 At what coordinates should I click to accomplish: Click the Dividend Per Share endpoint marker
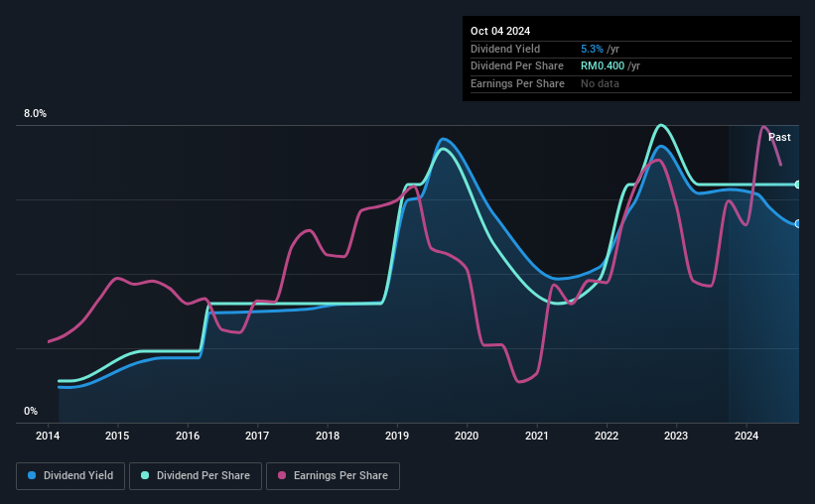coord(798,185)
